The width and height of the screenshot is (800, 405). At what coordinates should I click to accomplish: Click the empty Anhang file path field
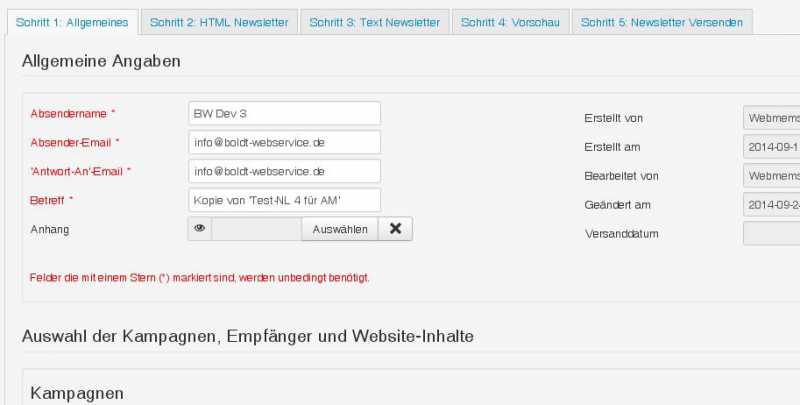click(x=256, y=229)
